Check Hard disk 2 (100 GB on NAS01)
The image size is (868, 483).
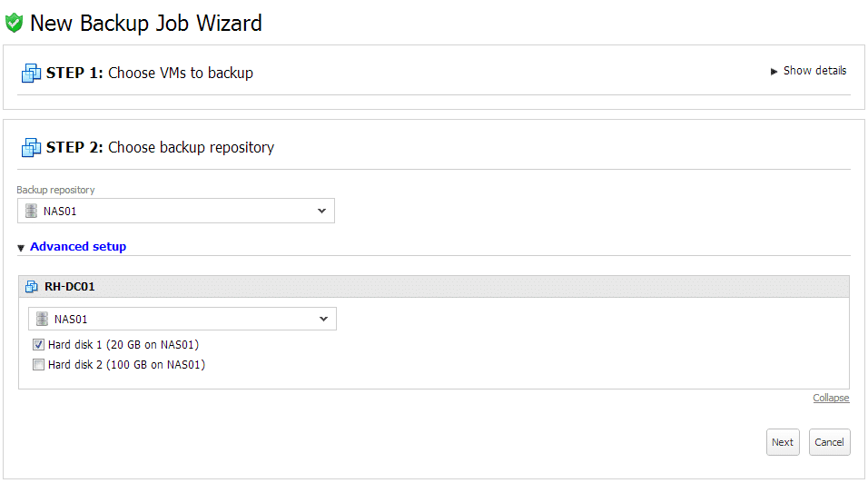38,365
